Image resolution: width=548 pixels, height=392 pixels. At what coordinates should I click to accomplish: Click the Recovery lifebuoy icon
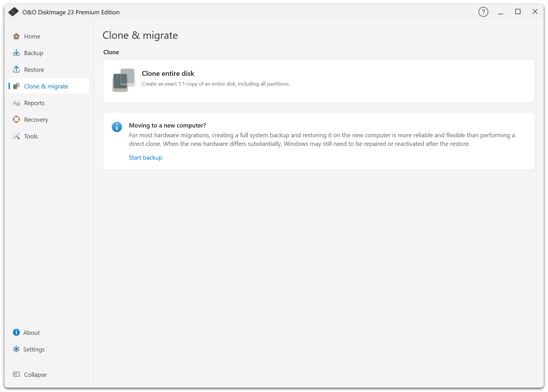(16, 119)
